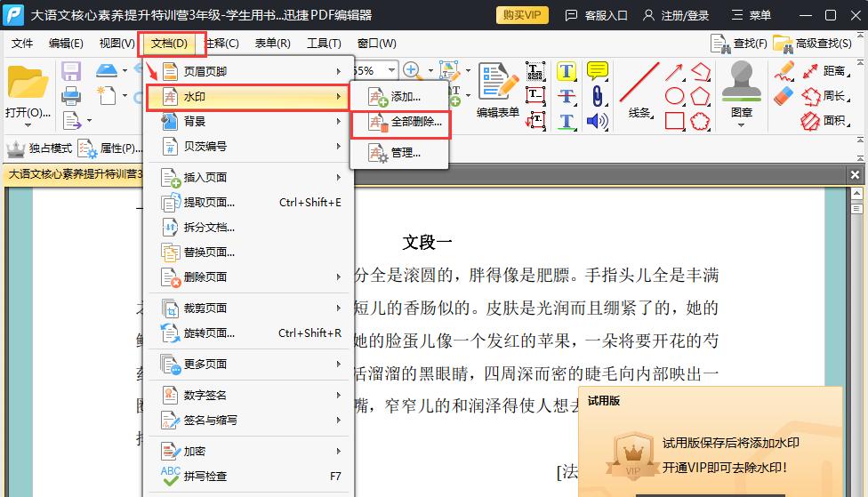
Task: Close the document tab with X
Action: (855, 175)
